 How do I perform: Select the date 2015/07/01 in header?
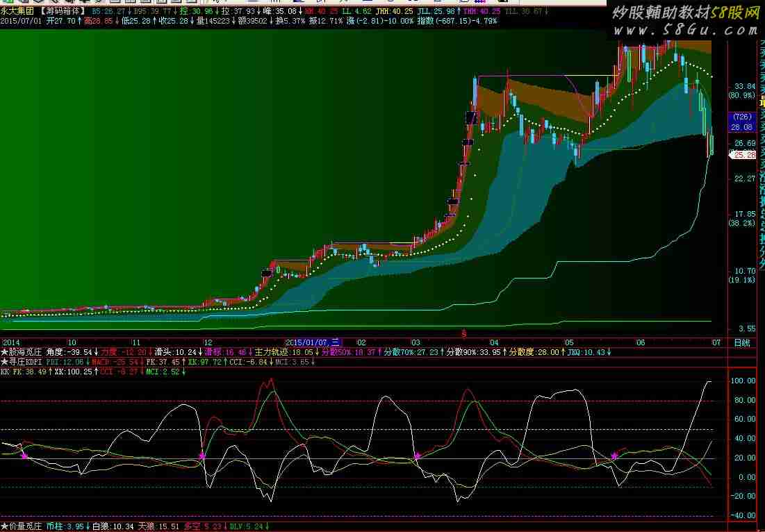point(20,21)
